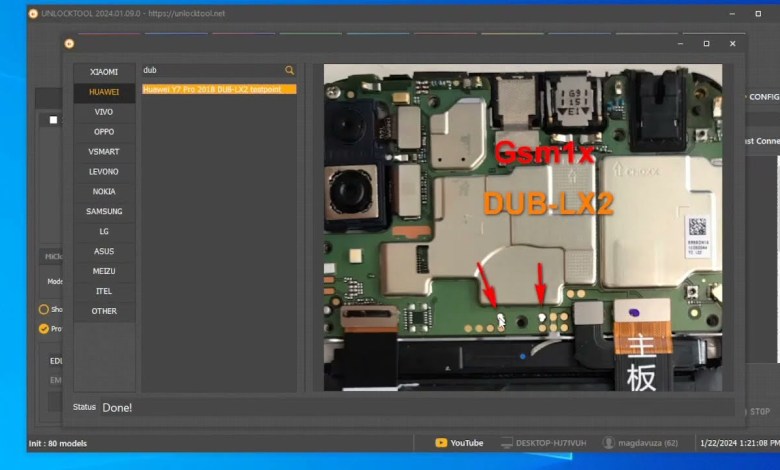Click the DESKTOP-HJ7IVUH computer name
The width and height of the screenshot is (780, 470).
click(x=551, y=443)
